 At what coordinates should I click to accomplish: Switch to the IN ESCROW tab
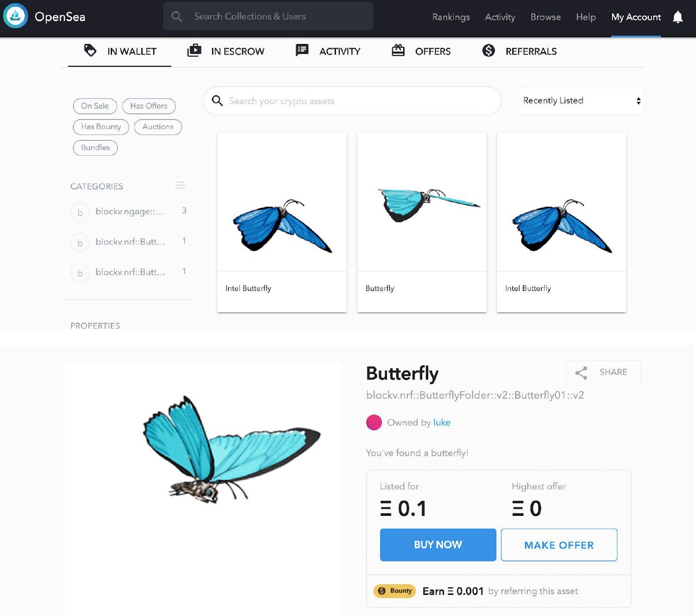226,51
